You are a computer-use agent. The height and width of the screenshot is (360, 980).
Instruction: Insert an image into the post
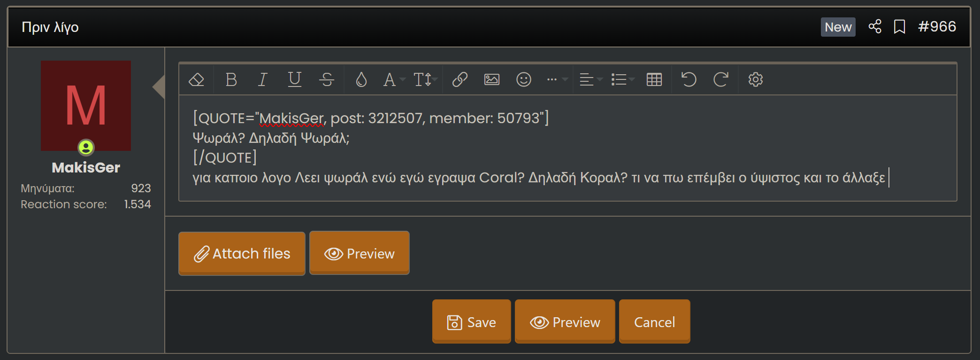pyautogui.click(x=491, y=79)
